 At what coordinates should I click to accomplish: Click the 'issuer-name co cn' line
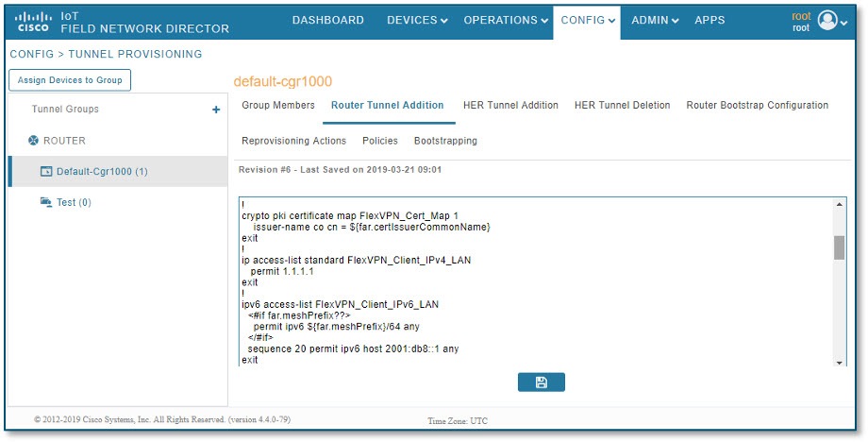[x=372, y=227]
